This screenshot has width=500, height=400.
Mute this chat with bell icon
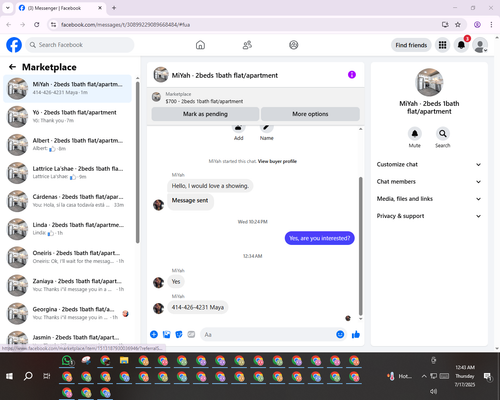pos(414,134)
